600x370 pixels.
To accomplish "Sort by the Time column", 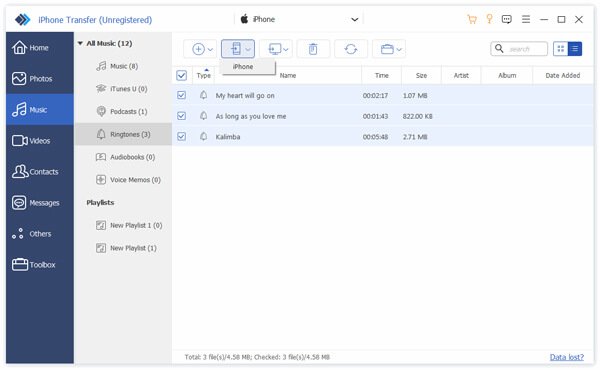I will tap(382, 75).
